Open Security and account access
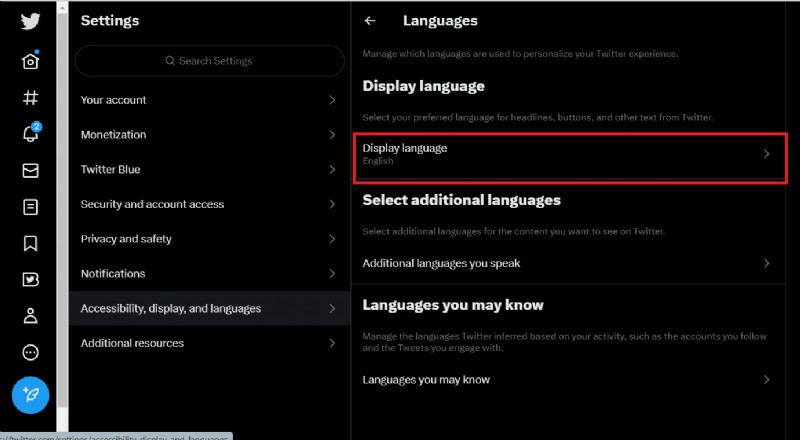Screen dimensions: 800x440 210,204
